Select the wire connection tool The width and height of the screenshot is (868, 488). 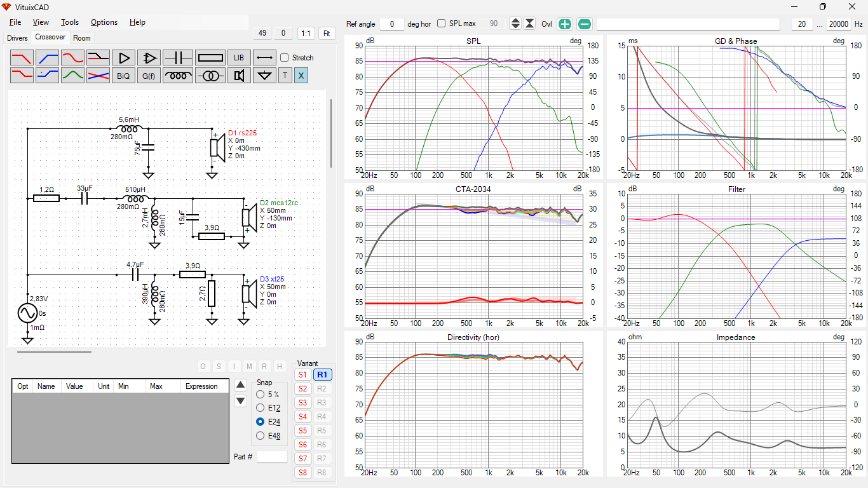click(264, 58)
